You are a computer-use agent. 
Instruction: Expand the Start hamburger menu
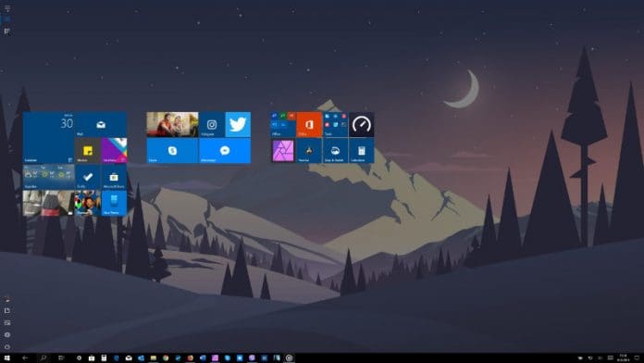pos(7,8)
